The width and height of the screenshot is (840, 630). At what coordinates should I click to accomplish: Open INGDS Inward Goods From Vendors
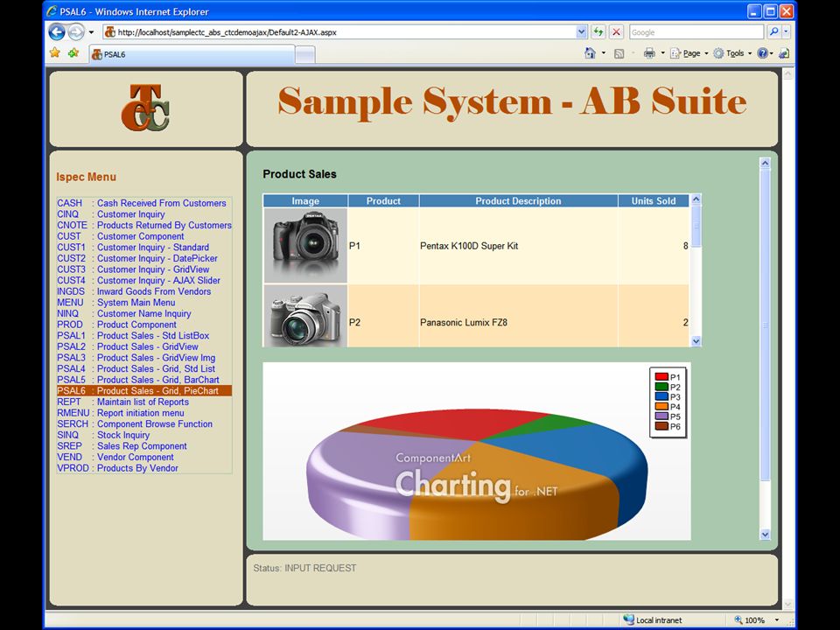tap(134, 291)
